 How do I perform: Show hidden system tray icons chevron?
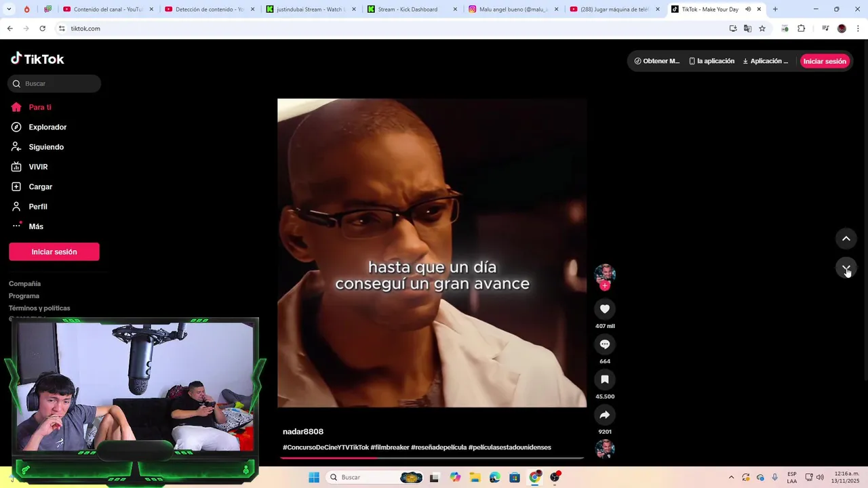click(x=731, y=477)
